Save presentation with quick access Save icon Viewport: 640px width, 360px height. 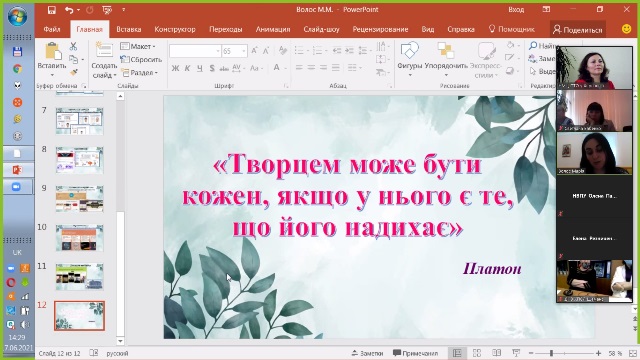click(x=51, y=10)
